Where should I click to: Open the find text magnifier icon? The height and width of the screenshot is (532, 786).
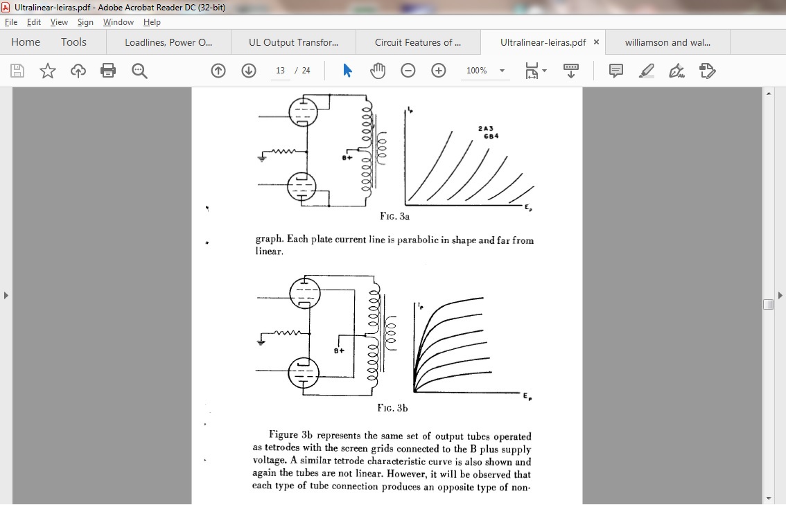139,71
